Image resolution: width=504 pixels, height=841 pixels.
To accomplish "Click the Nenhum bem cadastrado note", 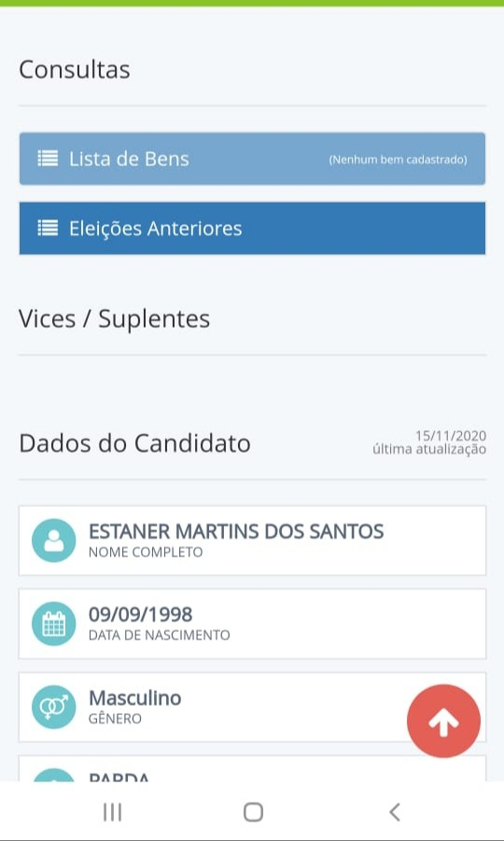I will click(x=398, y=160).
